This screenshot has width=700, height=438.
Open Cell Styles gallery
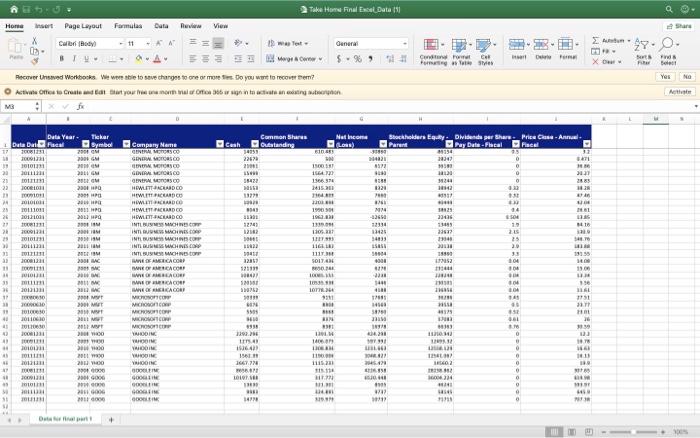click(x=486, y=52)
